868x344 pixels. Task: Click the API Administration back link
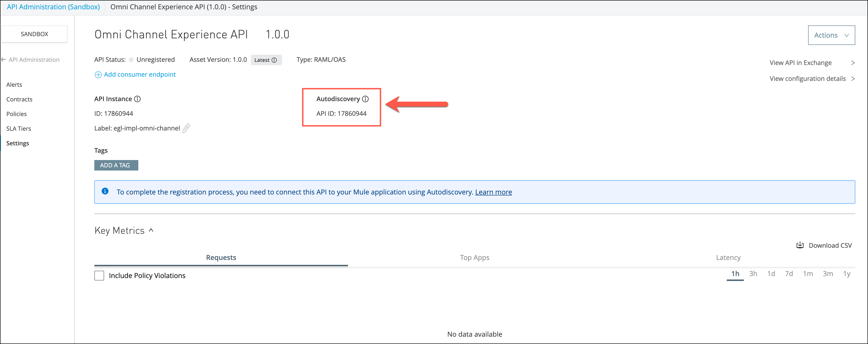(x=34, y=60)
